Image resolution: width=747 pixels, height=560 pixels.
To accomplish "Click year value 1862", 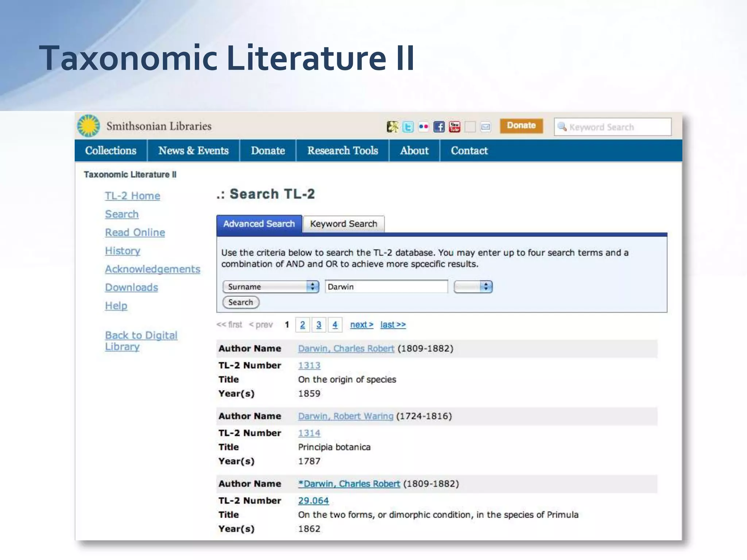I will pos(309,529).
